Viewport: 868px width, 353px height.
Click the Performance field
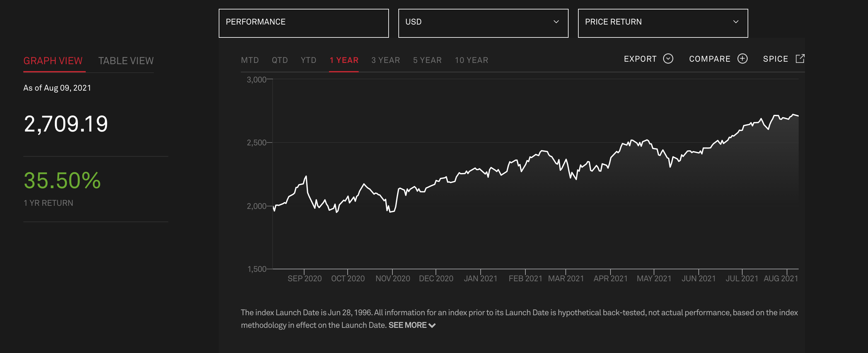coord(304,22)
